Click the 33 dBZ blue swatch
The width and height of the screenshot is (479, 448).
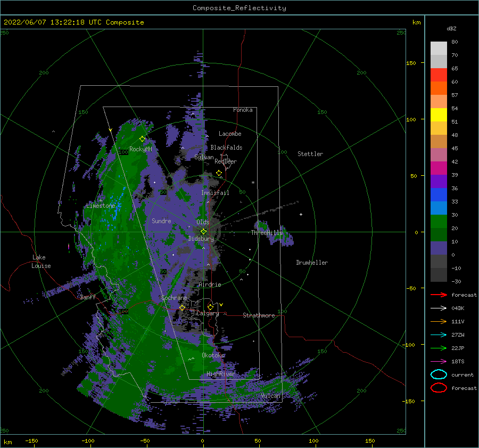coord(439,208)
